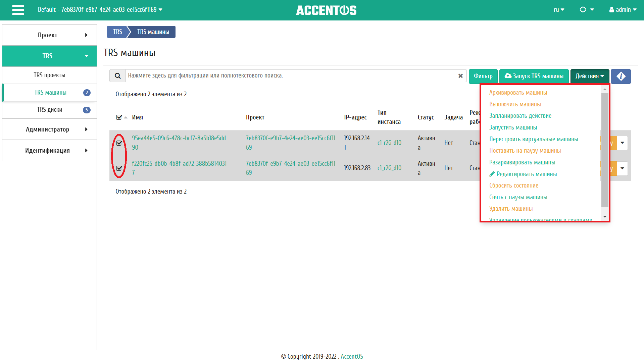Choose Удалить машины menu entry

coord(511,209)
